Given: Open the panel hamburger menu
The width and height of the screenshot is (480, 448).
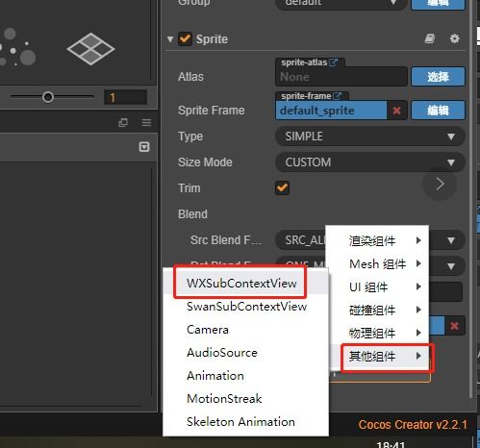Looking at the screenshot, I should click(x=146, y=122).
